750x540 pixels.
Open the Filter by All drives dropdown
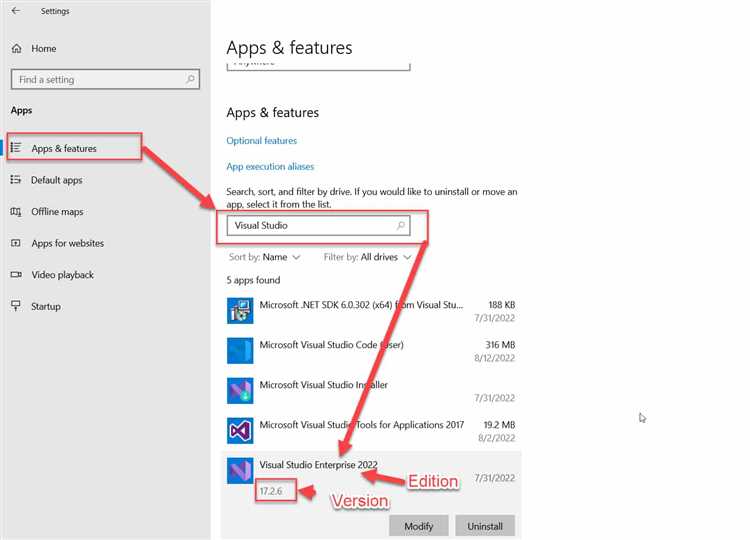[x=367, y=257]
